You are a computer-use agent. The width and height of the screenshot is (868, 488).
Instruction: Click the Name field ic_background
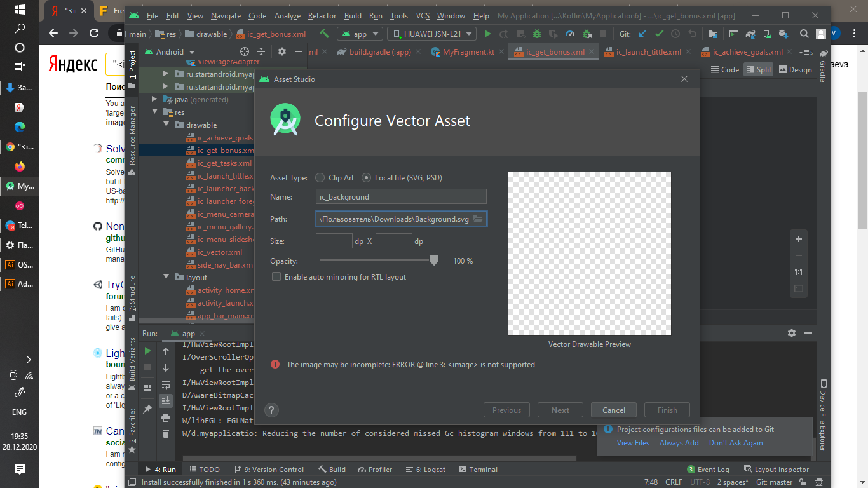pos(401,197)
